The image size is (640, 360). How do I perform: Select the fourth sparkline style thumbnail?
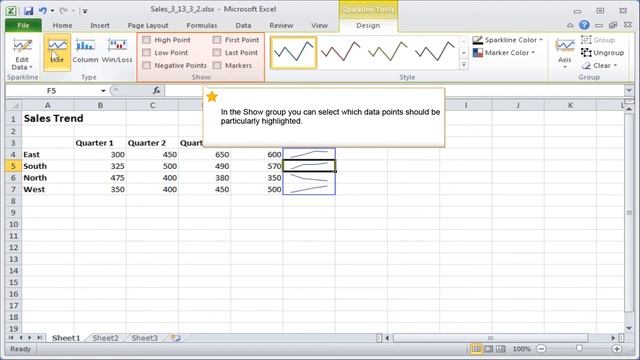pos(434,53)
